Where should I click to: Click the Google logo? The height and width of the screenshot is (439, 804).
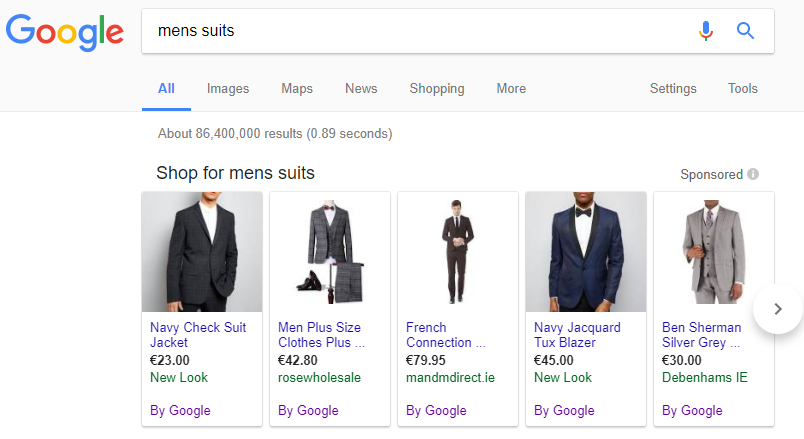pos(65,32)
